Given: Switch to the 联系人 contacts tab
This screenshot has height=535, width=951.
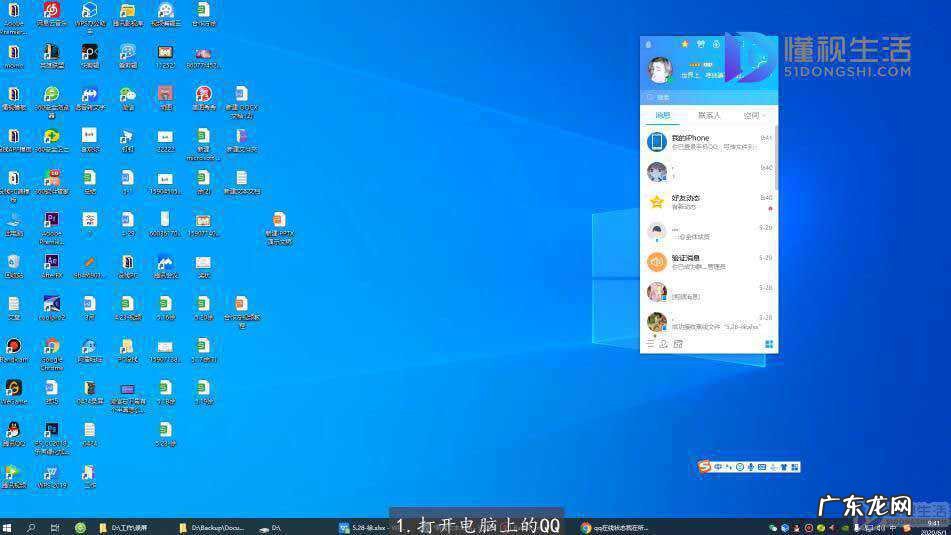Looking at the screenshot, I should (709, 116).
